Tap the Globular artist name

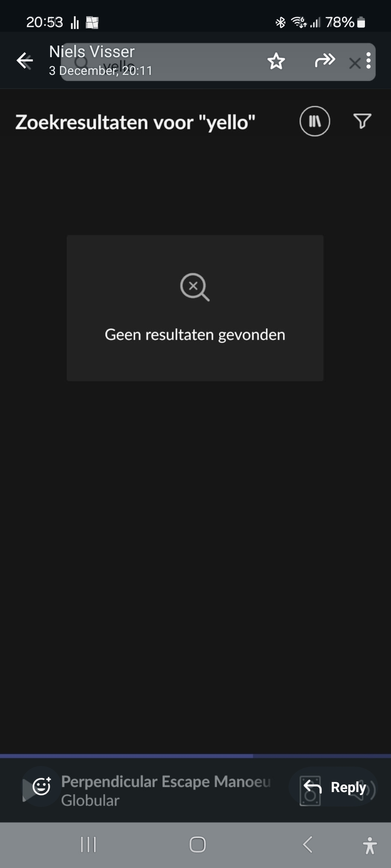(x=90, y=801)
